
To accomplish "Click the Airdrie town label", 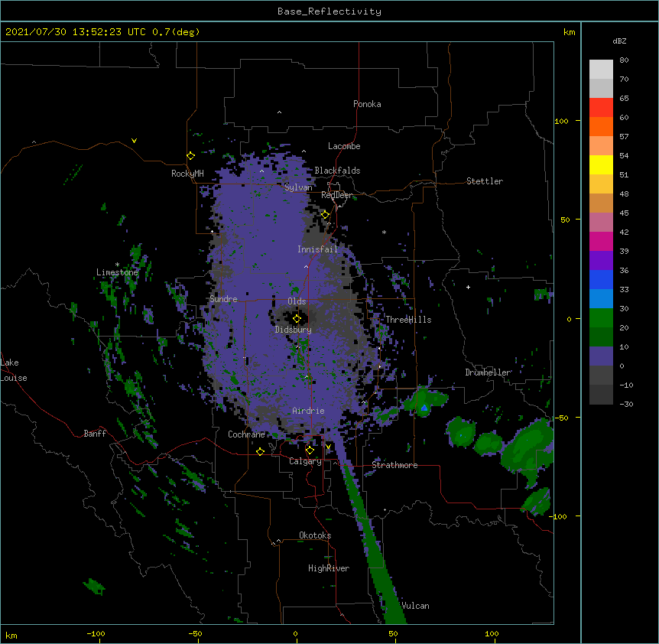I will (x=308, y=411).
